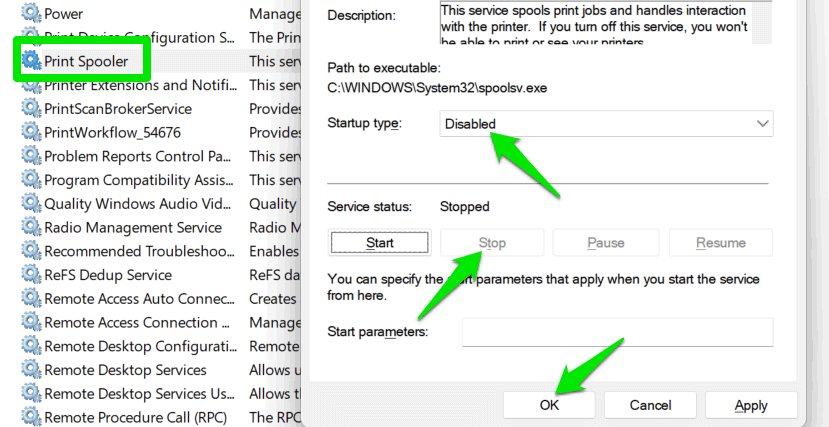The height and width of the screenshot is (427, 829).
Task: Select Program Compatibility Assistant service name
Action: pos(139,180)
